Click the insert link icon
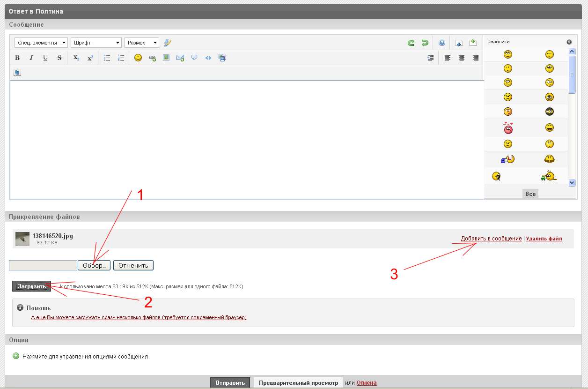Viewport: 588px width, 389px height. coord(152,58)
